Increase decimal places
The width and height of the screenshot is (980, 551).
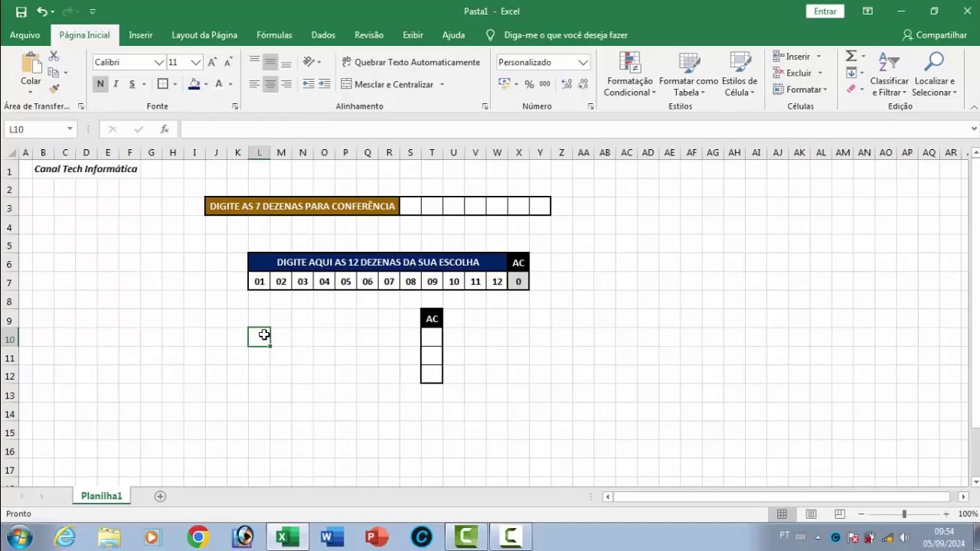point(567,84)
